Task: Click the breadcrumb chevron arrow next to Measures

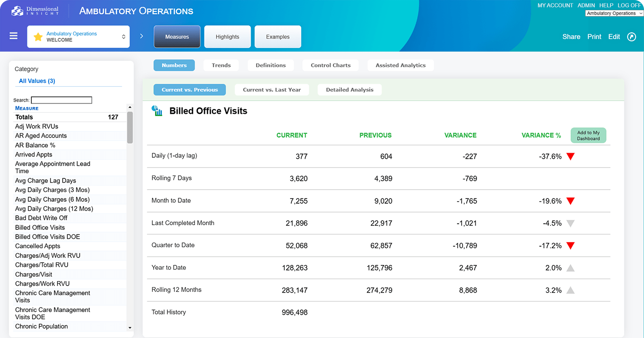Action: coord(141,36)
